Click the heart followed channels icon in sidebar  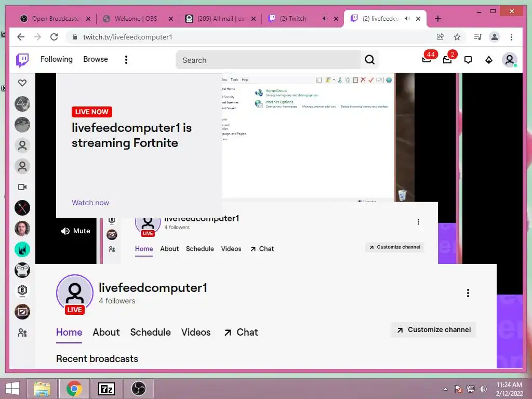22,83
